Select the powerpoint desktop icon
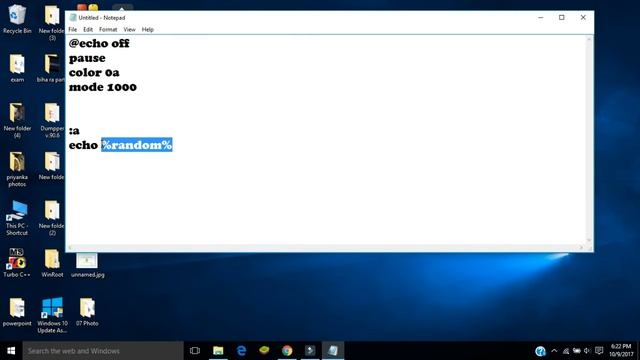Screen dimensions: 640x360 point(17,312)
